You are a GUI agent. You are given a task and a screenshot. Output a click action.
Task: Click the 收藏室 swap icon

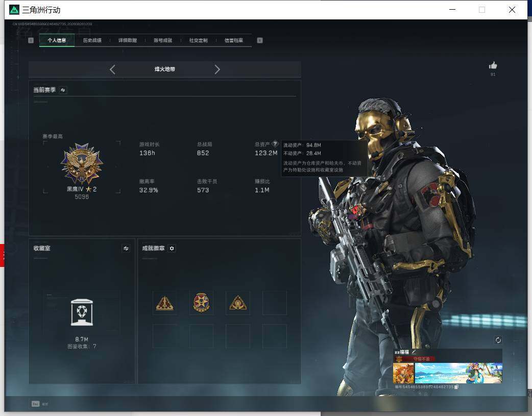click(x=126, y=249)
